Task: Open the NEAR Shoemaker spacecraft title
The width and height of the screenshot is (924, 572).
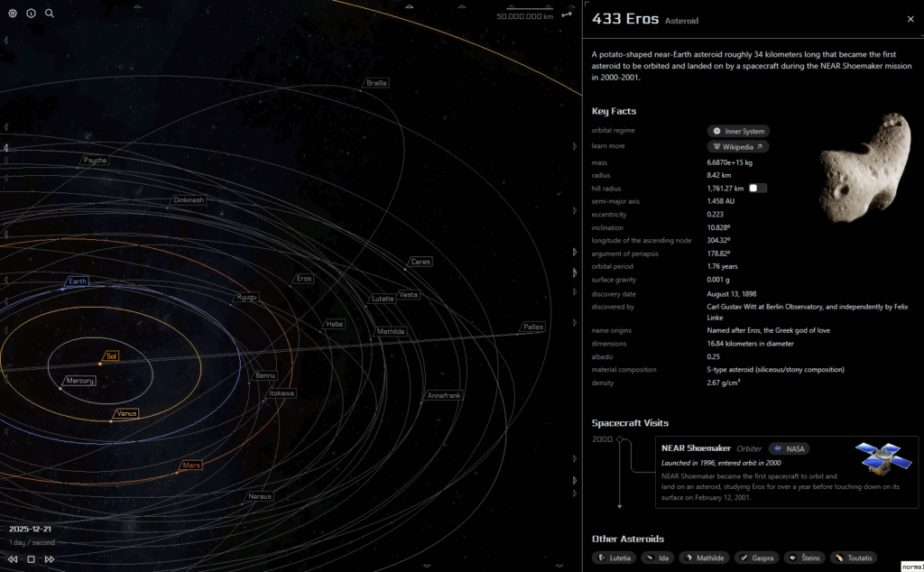Action: (696, 448)
